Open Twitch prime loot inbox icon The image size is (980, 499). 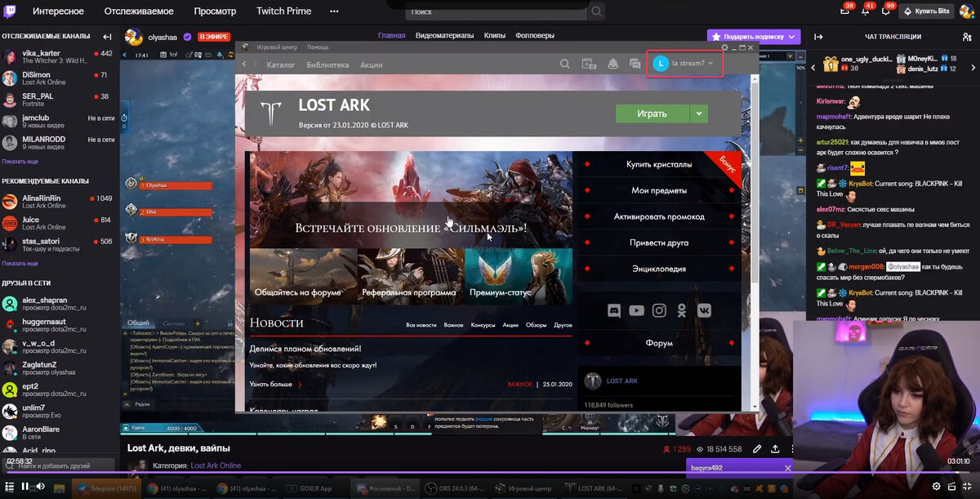click(x=845, y=11)
